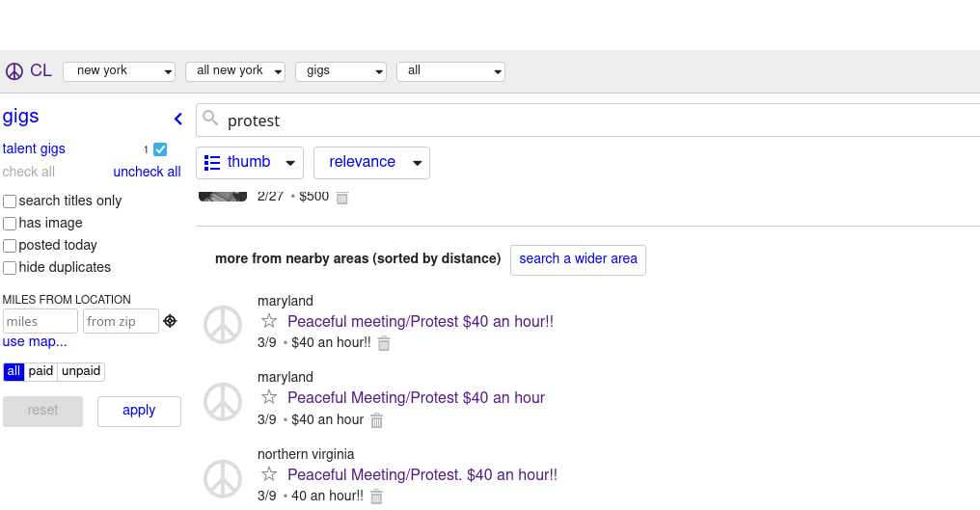Enable 'search titles only' checkbox

pos(10,201)
